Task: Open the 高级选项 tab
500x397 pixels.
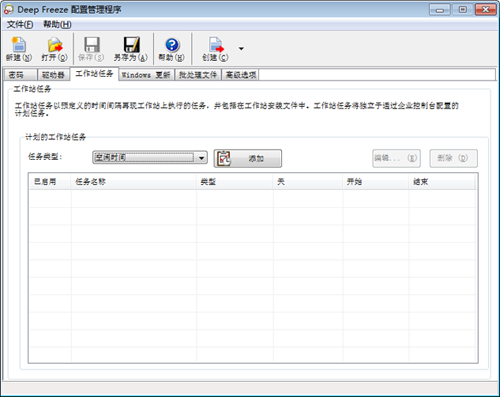Action: (241, 75)
